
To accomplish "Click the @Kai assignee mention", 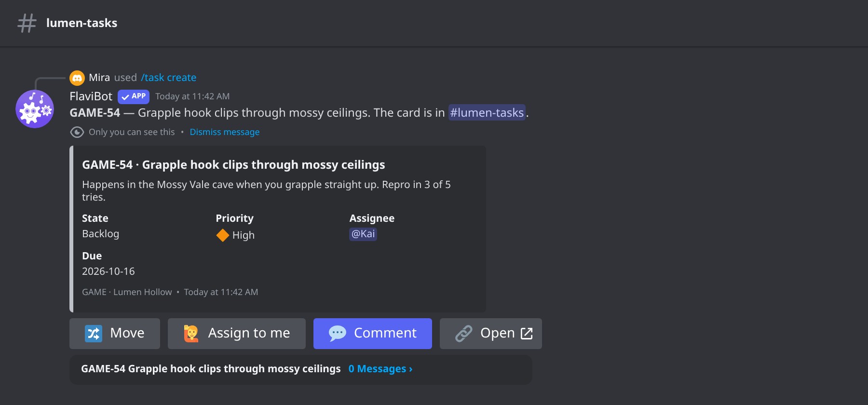I will (363, 234).
